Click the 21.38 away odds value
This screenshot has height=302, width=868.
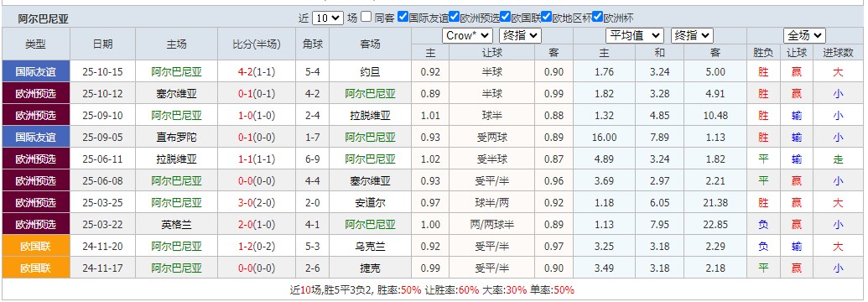point(715,203)
